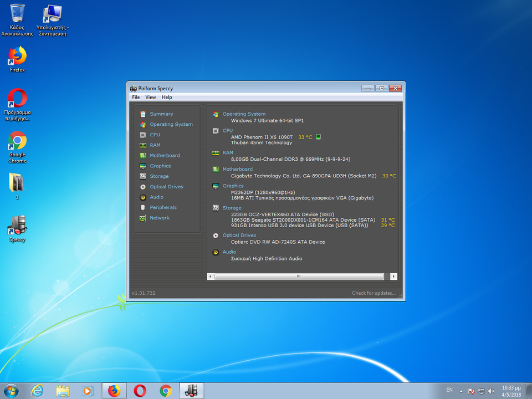Select Summary in the sidebar
Viewport: 532px width, 399px height.
[161, 114]
